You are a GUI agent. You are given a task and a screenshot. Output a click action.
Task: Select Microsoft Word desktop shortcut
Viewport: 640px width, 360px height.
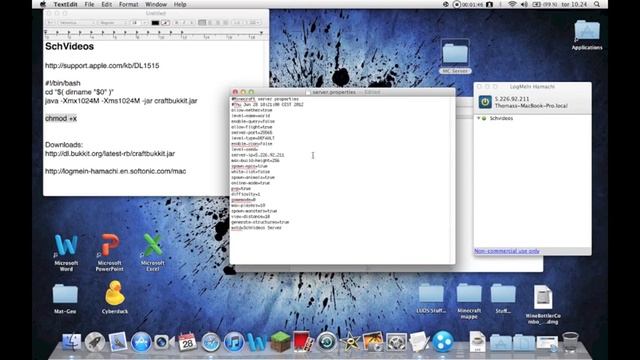coord(66,252)
